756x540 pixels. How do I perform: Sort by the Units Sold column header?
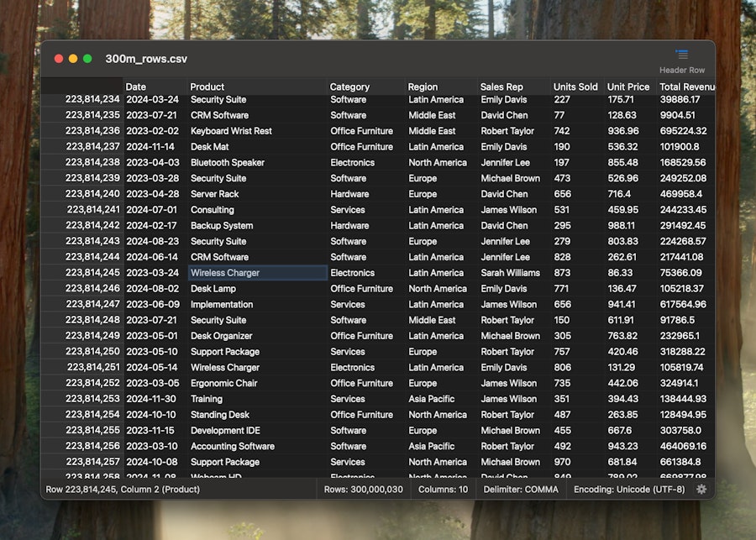coord(575,86)
